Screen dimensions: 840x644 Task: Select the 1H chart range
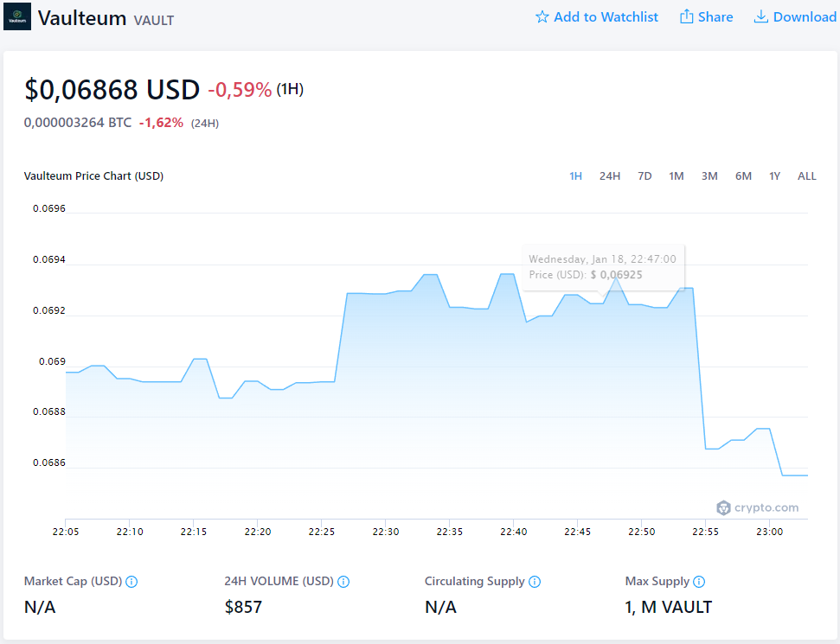coord(575,176)
